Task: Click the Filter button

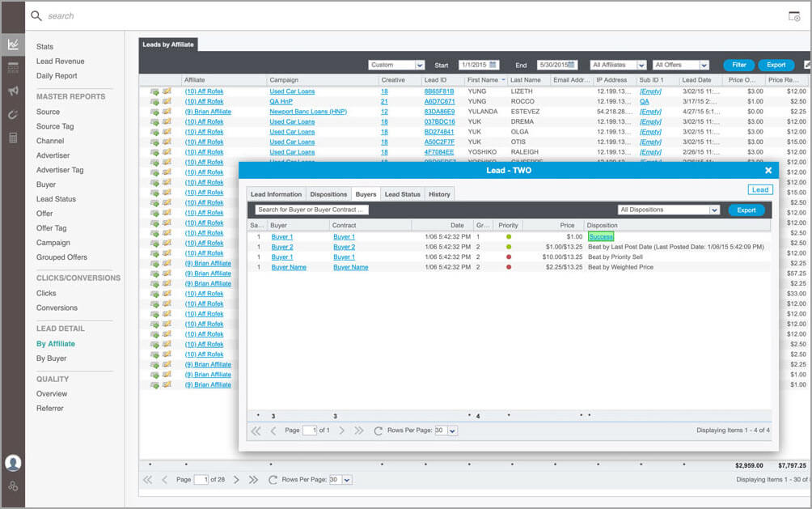Action: point(739,65)
